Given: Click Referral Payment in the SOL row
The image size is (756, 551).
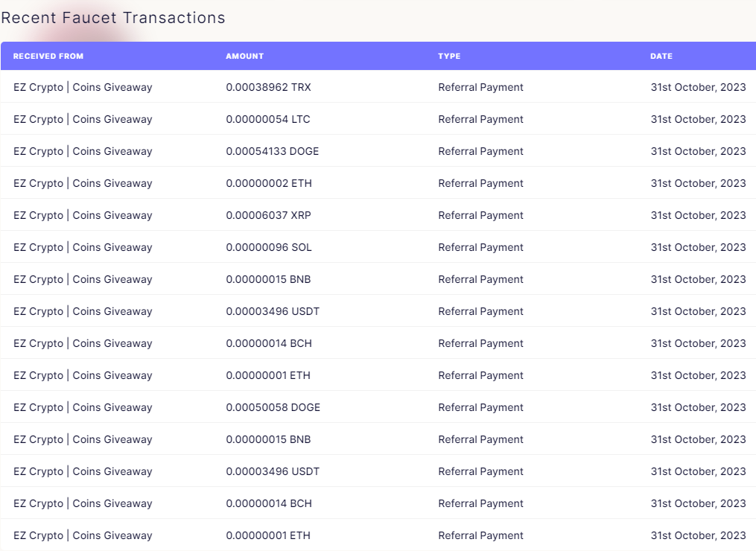Looking at the screenshot, I should click(480, 247).
